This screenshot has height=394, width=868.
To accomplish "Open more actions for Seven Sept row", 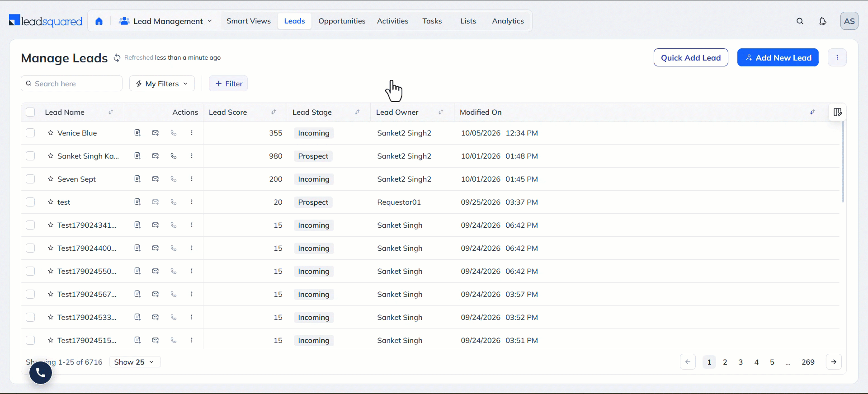I will point(192,179).
